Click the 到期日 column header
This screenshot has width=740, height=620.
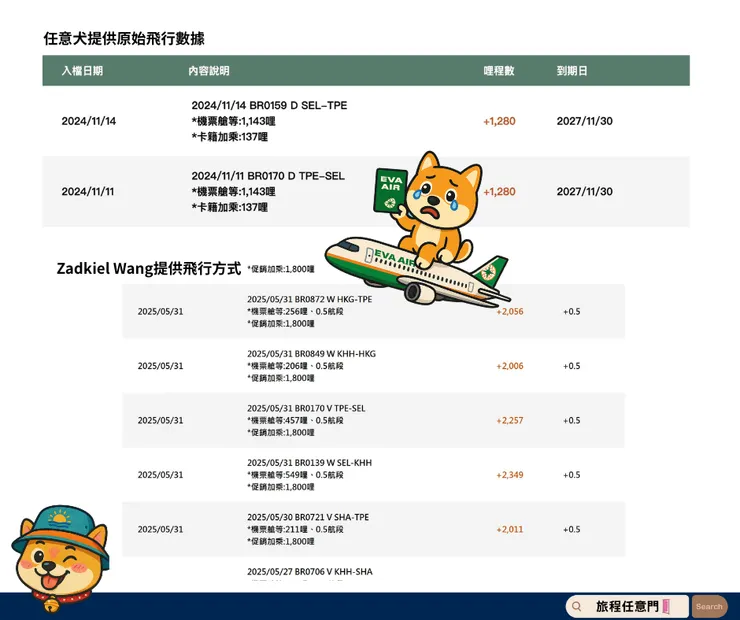(572, 71)
